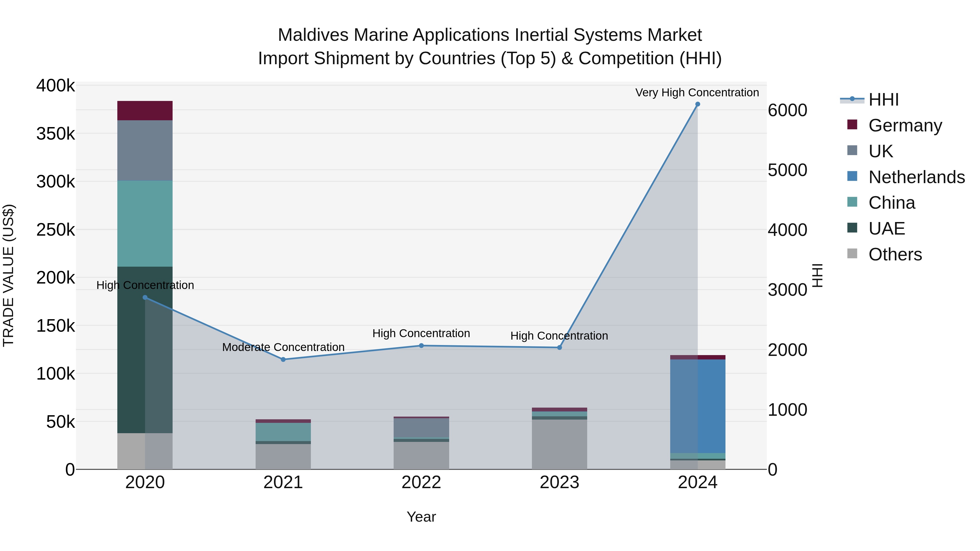Viewport: 980px width, 551px height.
Task: Select the Others segment of 2021 bar
Action: (283, 457)
